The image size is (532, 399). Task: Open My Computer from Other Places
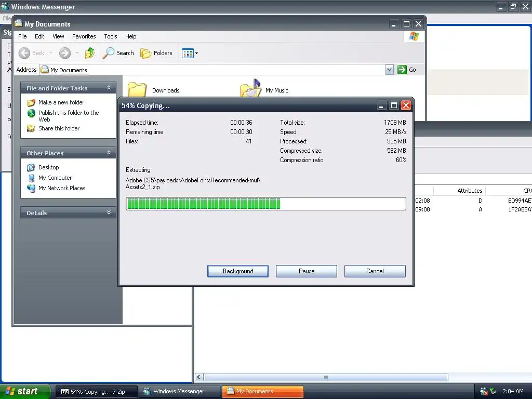pos(55,178)
